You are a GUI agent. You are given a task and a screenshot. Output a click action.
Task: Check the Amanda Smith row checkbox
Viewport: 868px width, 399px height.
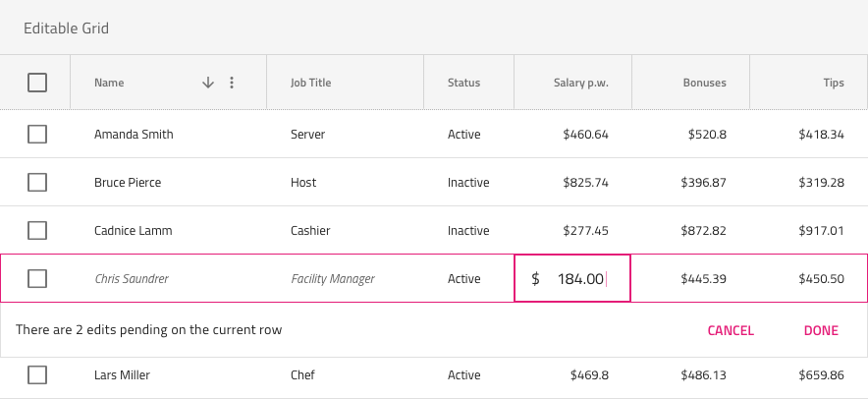click(x=37, y=135)
